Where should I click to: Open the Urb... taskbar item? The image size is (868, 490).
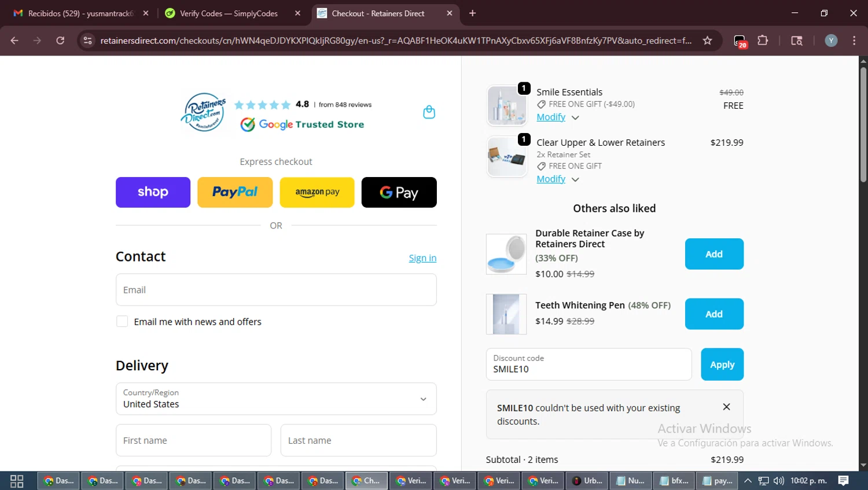587,481
